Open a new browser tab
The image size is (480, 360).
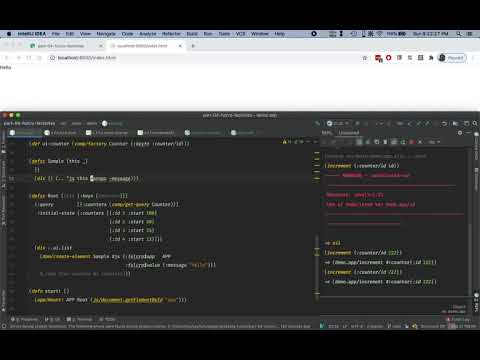coord(193,46)
